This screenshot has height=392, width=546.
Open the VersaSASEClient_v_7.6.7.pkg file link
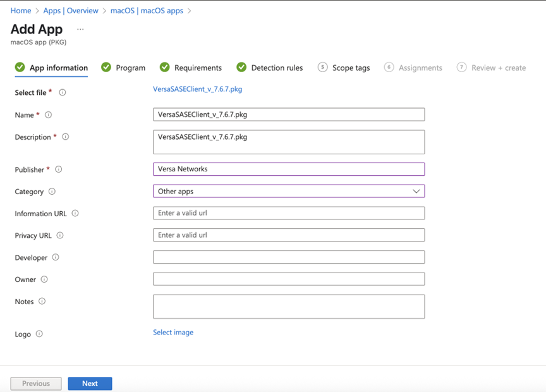pyautogui.click(x=197, y=89)
